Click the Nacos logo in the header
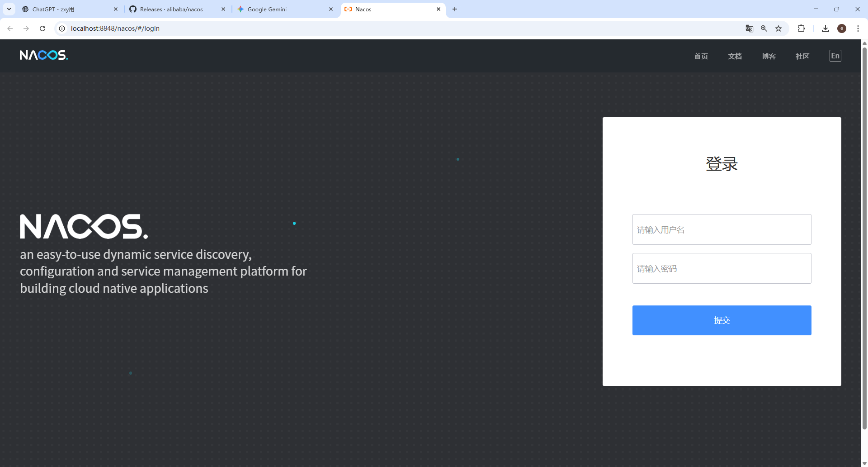868x467 pixels. tap(44, 55)
